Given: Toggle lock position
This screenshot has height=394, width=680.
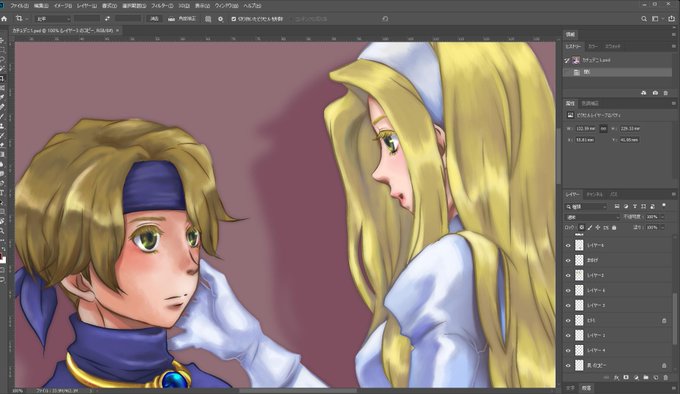Looking at the screenshot, I should click(x=598, y=227).
